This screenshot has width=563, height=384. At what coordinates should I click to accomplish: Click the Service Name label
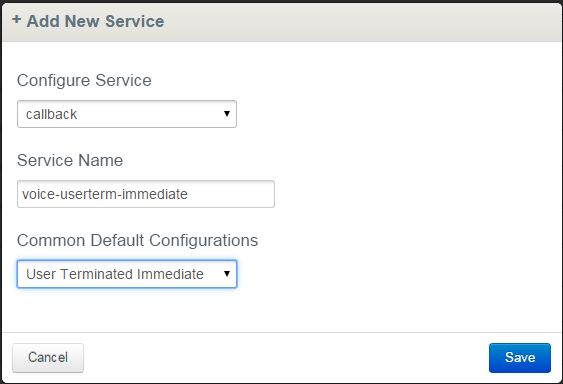click(x=70, y=160)
